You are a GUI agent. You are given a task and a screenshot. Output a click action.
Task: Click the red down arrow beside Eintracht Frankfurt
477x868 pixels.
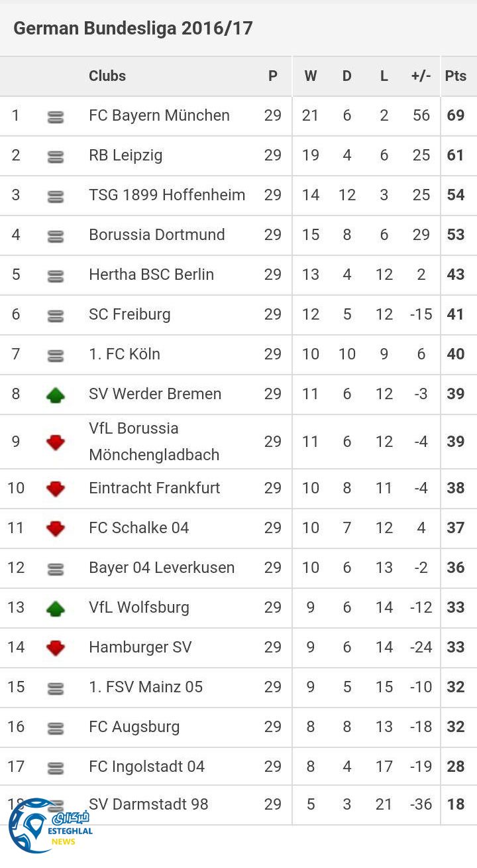coord(56,489)
